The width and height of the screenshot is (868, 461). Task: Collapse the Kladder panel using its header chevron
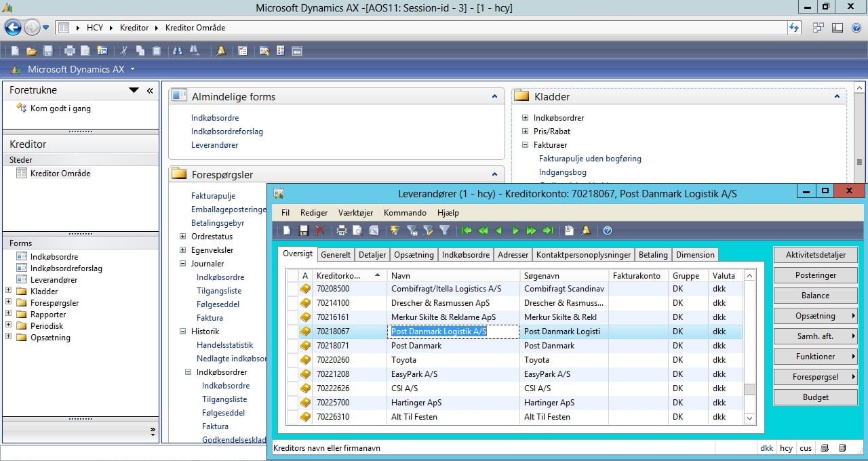[x=837, y=97]
